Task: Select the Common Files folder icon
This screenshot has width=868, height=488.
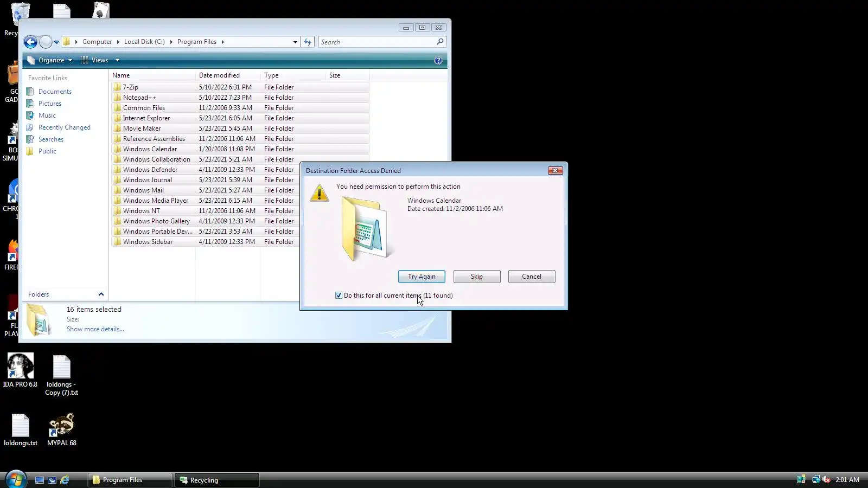Action: [117, 108]
